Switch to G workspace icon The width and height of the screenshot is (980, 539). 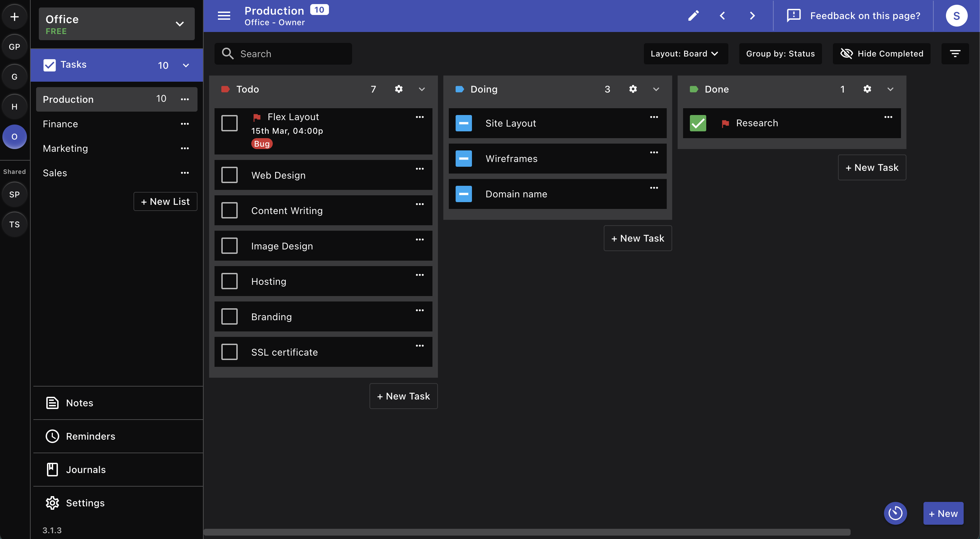14,77
